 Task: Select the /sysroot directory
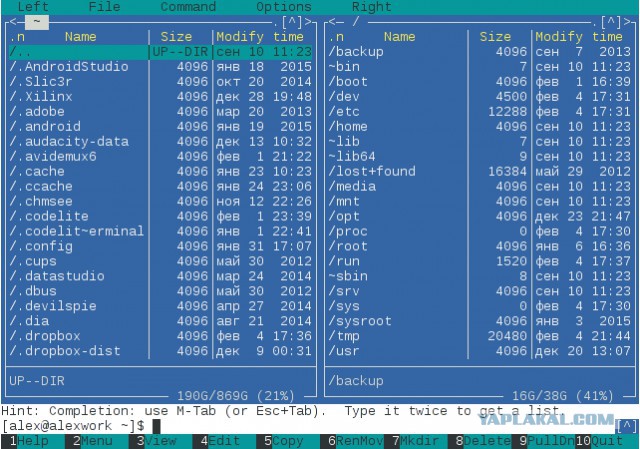point(480,321)
